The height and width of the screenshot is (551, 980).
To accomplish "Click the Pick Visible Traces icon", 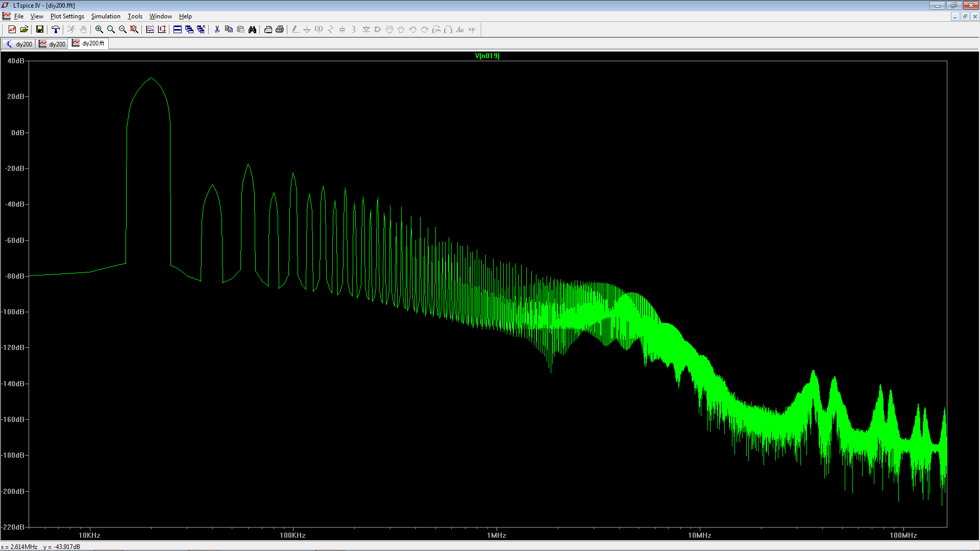I will [150, 30].
